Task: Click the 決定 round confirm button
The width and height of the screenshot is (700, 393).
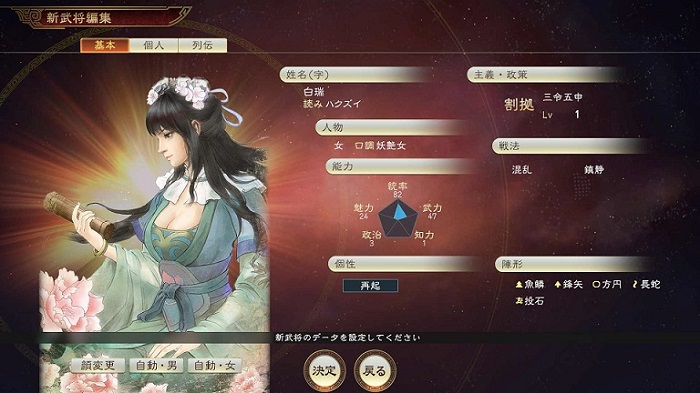Action: 325,371
